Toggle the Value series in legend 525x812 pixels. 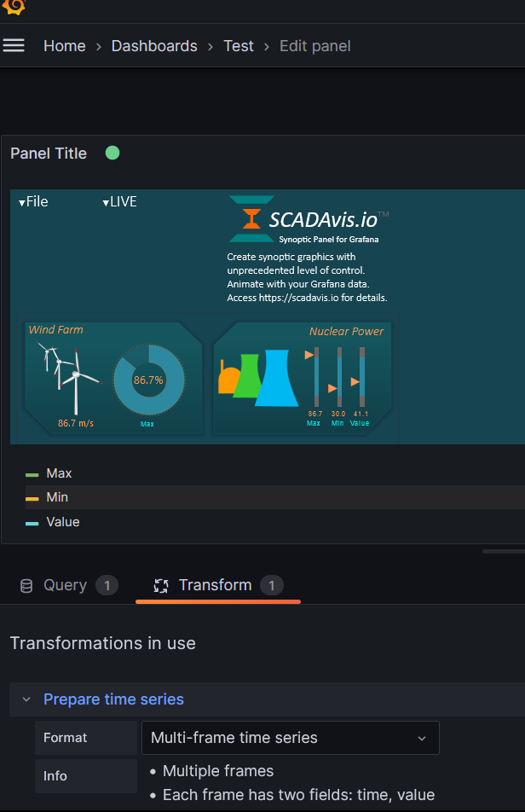[62, 522]
